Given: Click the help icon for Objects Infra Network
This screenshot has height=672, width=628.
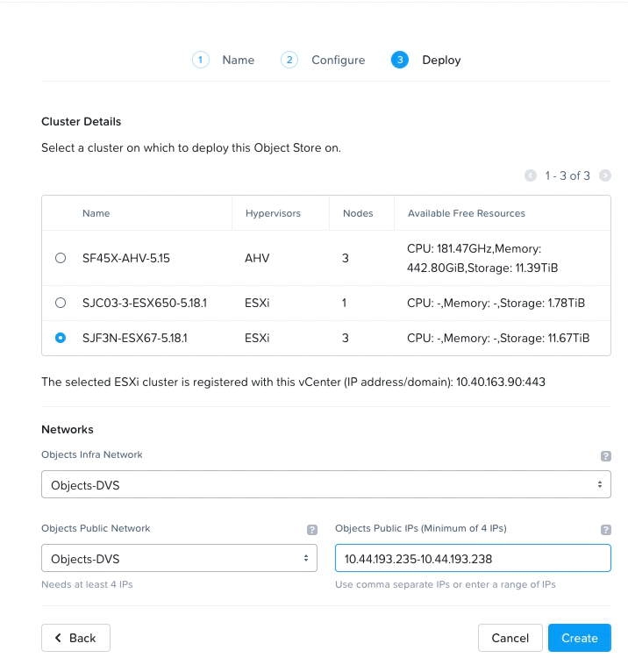Looking at the screenshot, I should pyautogui.click(x=605, y=456).
